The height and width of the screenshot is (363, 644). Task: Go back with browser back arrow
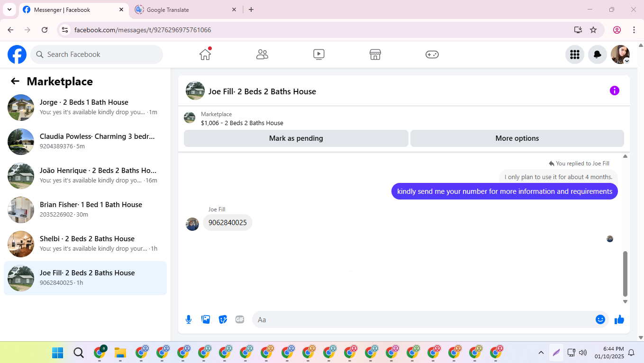[10, 30]
